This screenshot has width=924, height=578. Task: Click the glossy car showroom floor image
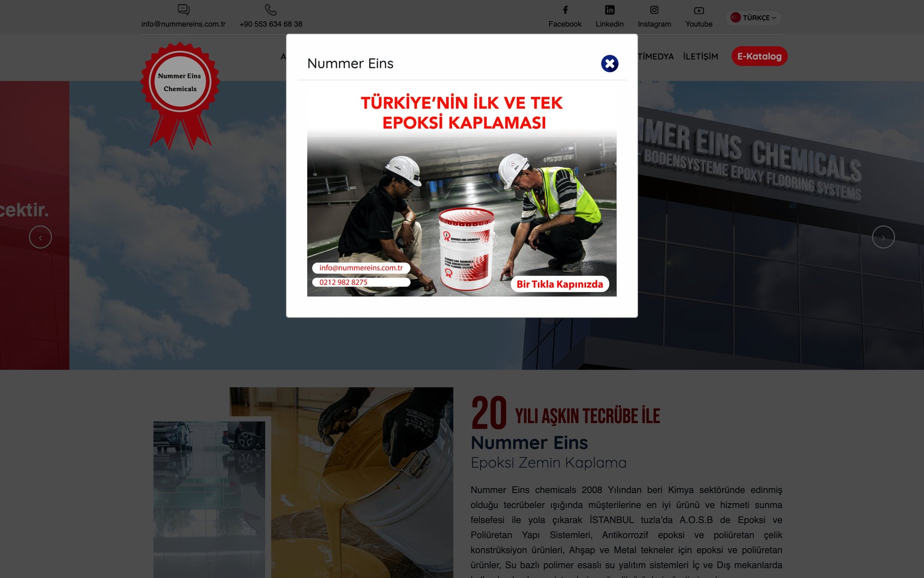[209, 499]
